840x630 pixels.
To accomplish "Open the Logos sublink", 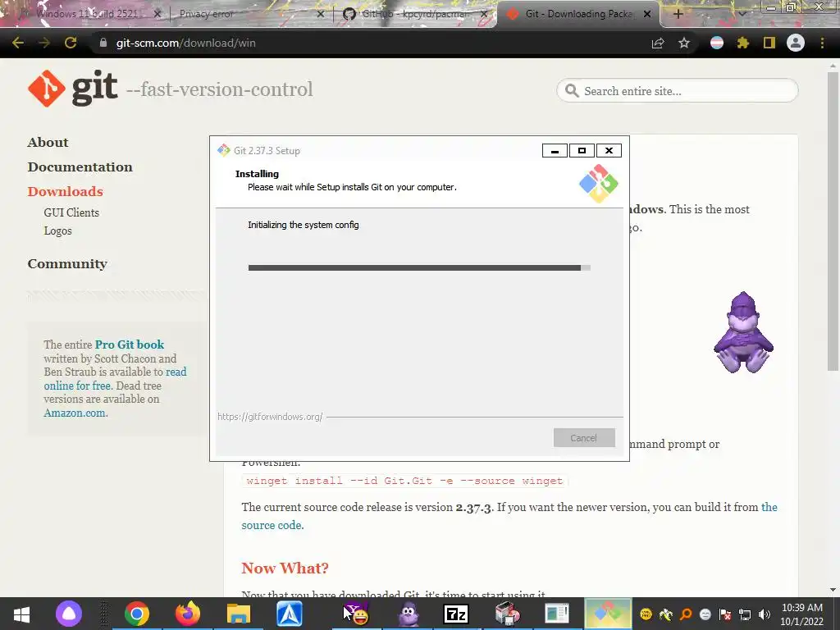I will click(58, 231).
